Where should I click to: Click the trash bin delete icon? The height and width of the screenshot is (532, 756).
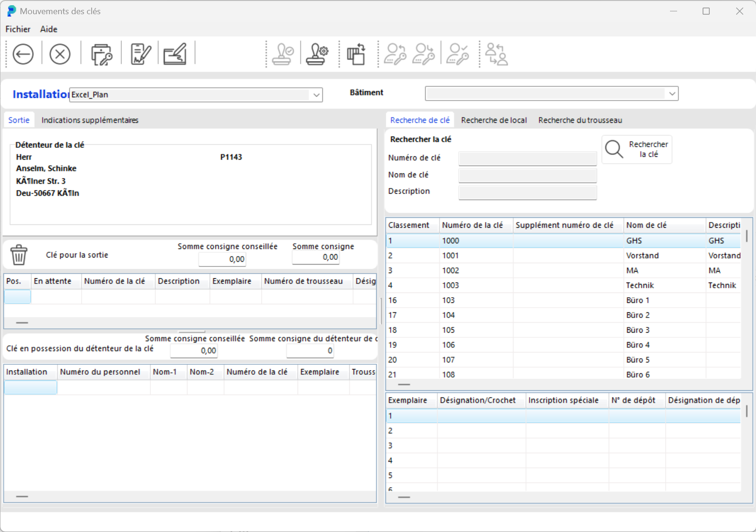[x=19, y=255]
